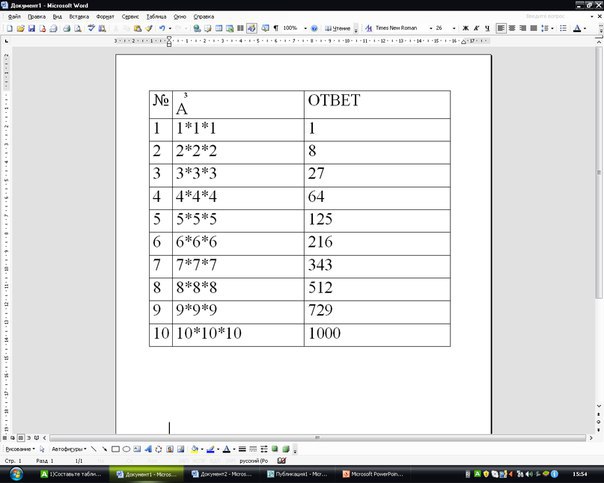Toggle center text alignment
This screenshot has width=604, height=483.
pyautogui.click(x=511, y=29)
